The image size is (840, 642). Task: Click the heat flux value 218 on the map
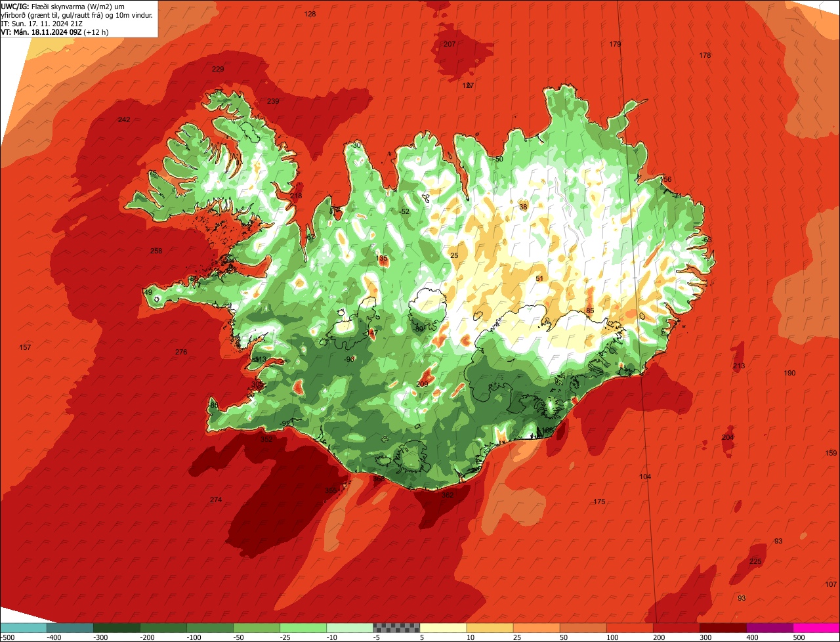pyautogui.click(x=296, y=196)
